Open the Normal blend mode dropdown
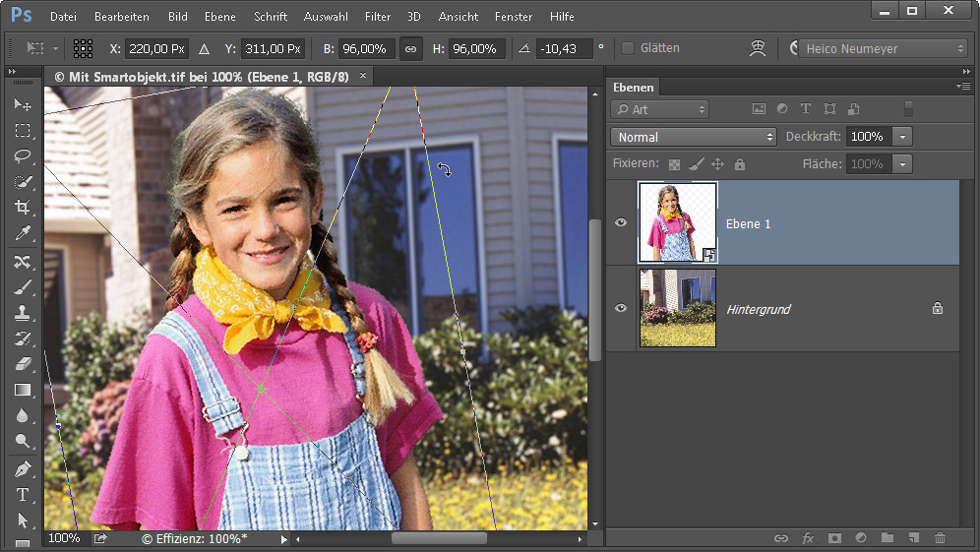980x552 pixels. pos(694,137)
